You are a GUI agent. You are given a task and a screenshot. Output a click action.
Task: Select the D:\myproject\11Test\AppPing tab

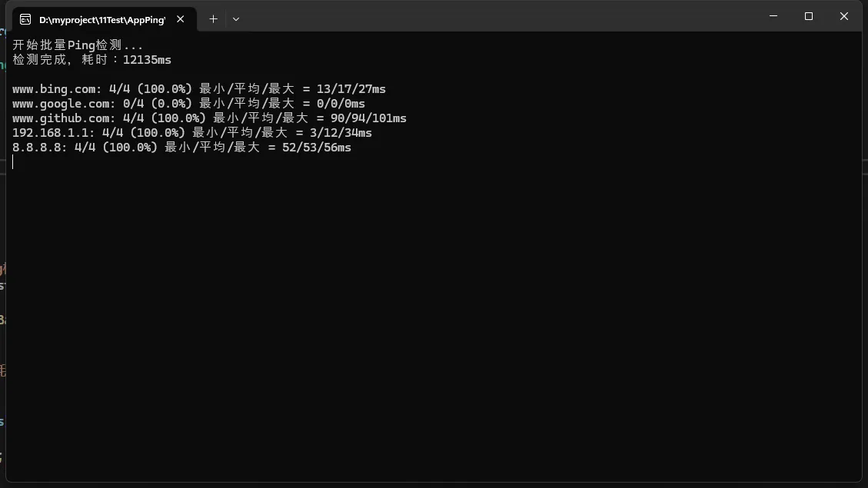point(101,19)
